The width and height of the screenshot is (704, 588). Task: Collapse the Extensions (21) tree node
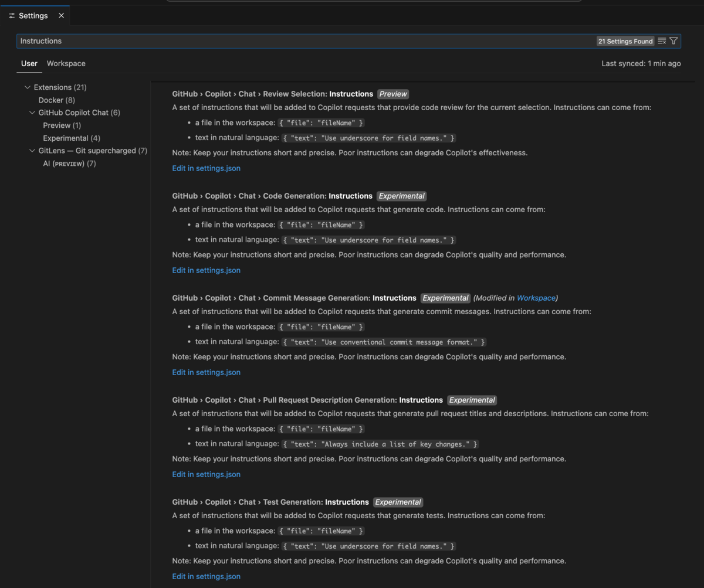27,87
